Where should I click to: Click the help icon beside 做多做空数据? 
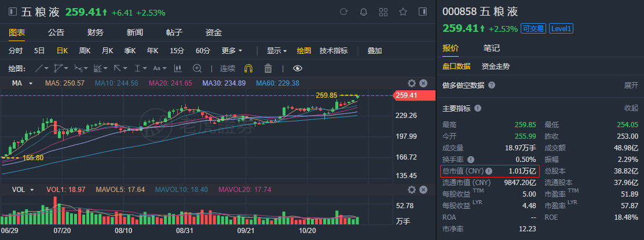pos(492,86)
